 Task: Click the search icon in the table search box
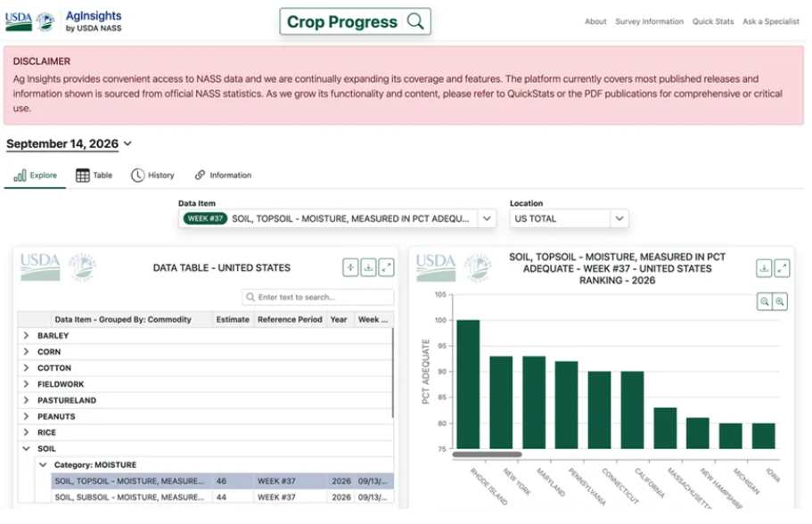click(x=250, y=298)
